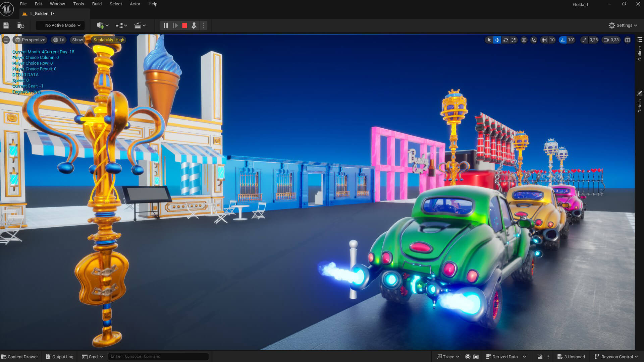Click the Scalability: High button
Screen dimensions: 644x362
click(109, 40)
